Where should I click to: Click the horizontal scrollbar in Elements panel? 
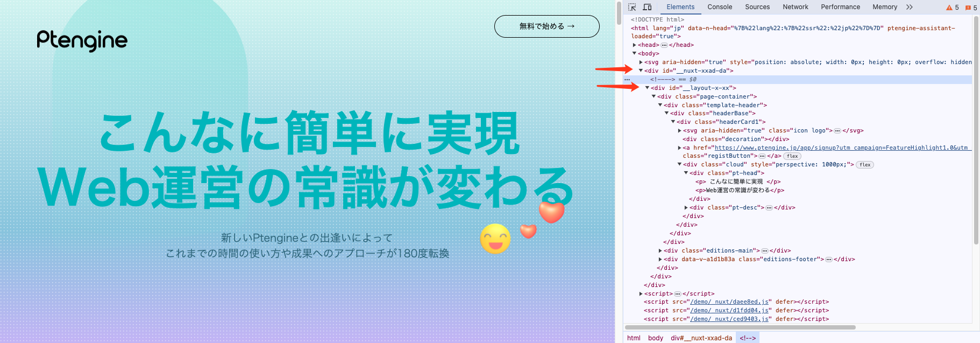[x=740, y=327]
